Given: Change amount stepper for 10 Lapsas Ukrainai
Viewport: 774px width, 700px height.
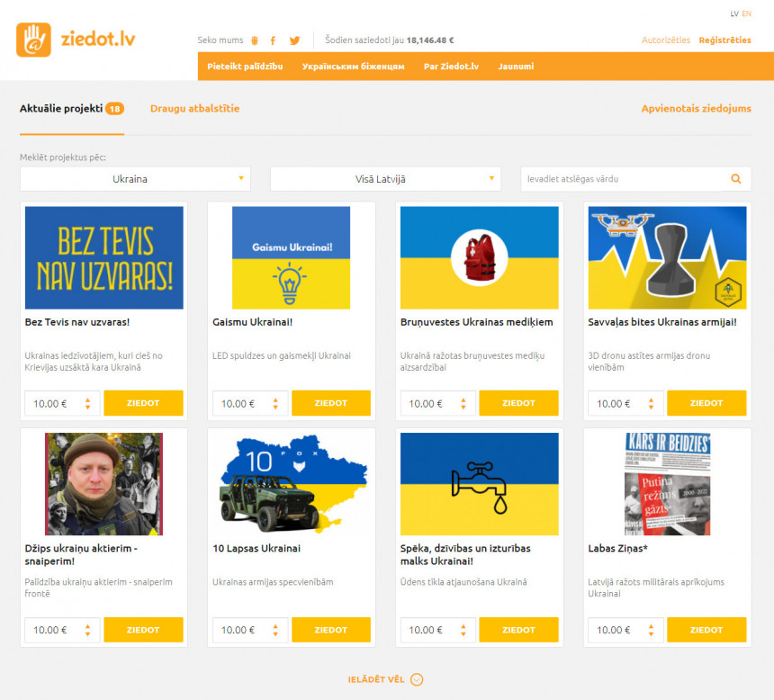Looking at the screenshot, I should [x=275, y=631].
